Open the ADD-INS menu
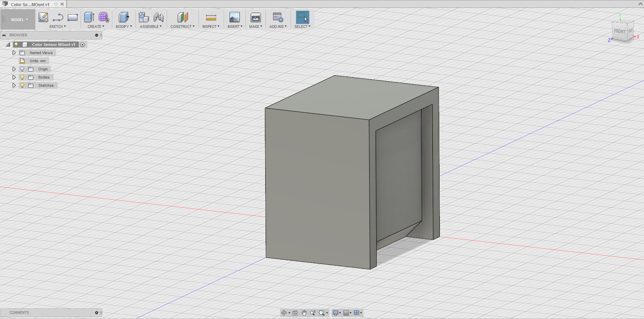 tap(278, 27)
